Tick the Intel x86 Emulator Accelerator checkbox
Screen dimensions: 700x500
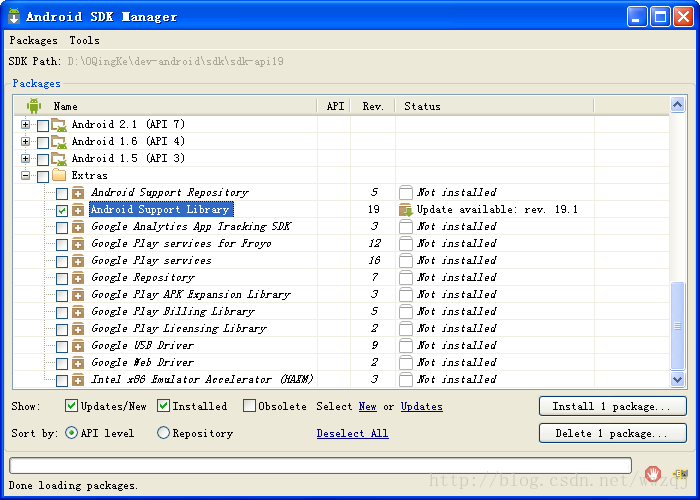(62, 380)
